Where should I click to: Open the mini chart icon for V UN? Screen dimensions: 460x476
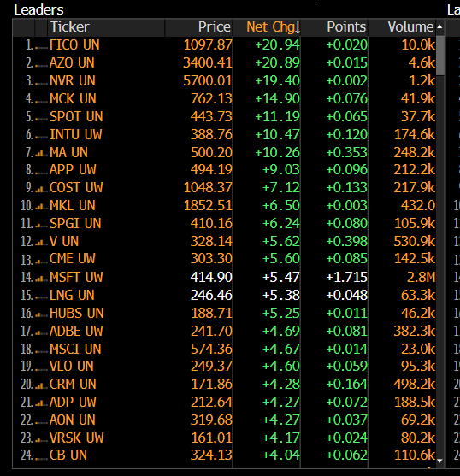click(x=40, y=243)
